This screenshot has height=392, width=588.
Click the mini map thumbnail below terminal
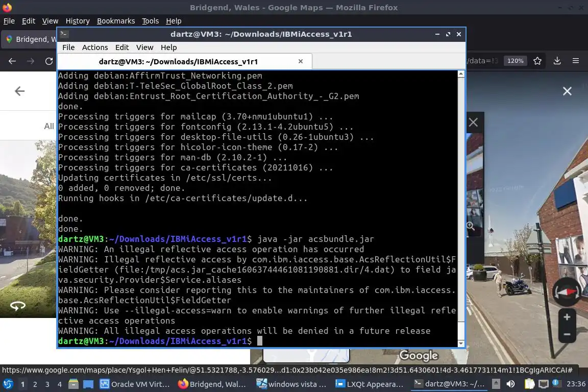[306, 356]
